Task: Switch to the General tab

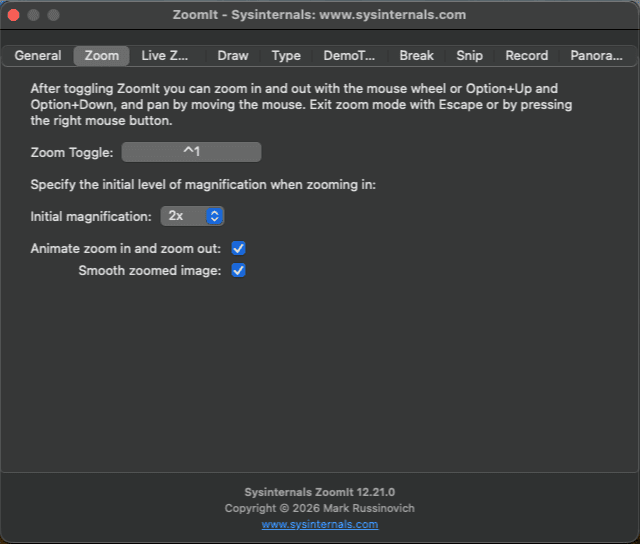Action: pos(38,56)
